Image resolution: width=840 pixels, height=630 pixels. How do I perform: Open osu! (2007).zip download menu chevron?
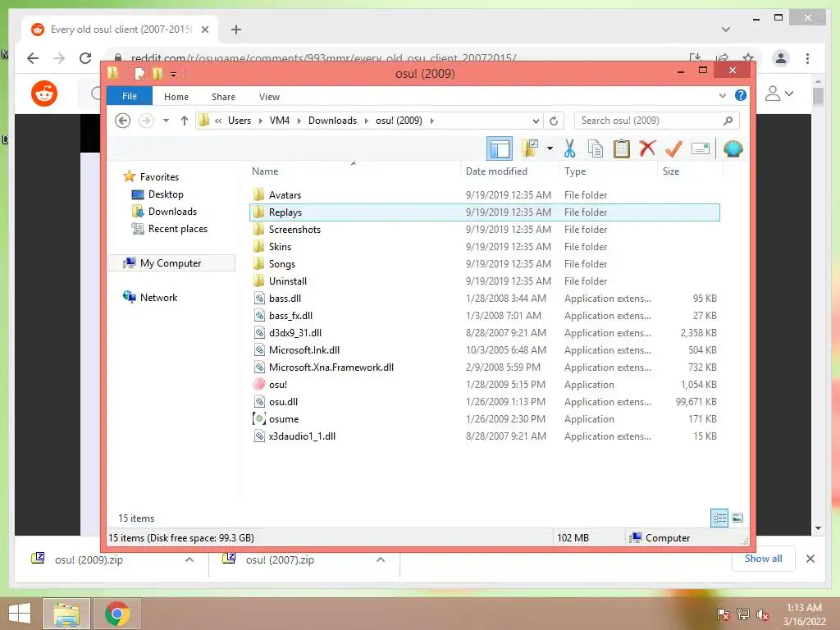pos(381,559)
